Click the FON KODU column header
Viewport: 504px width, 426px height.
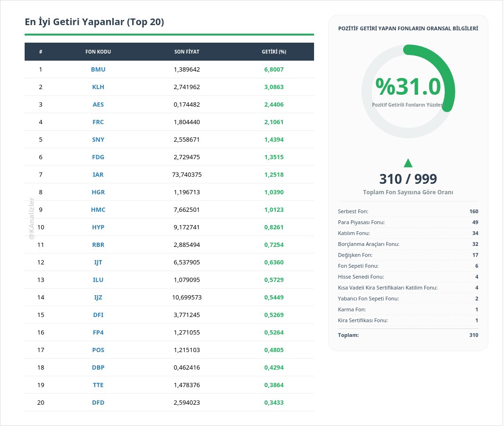pos(98,52)
